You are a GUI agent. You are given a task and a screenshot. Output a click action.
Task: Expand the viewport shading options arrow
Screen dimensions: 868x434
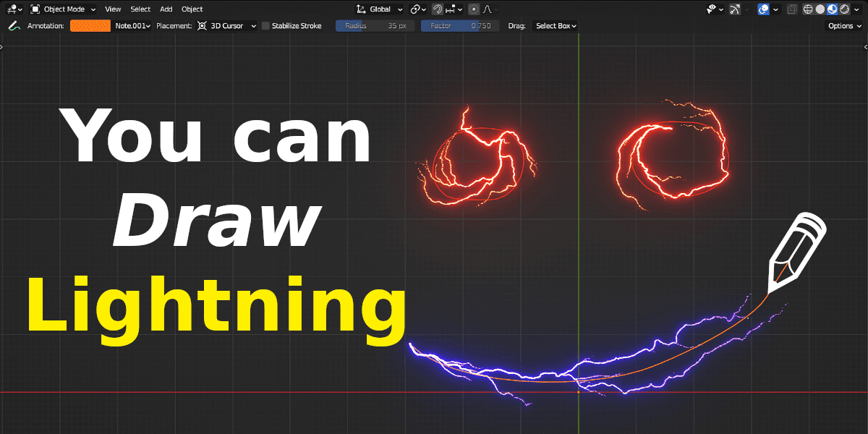[856, 9]
